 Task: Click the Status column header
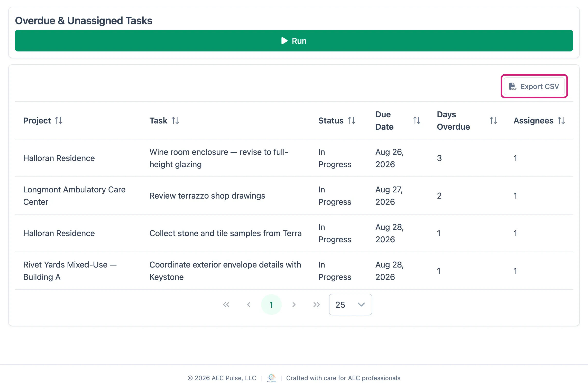pyautogui.click(x=338, y=120)
